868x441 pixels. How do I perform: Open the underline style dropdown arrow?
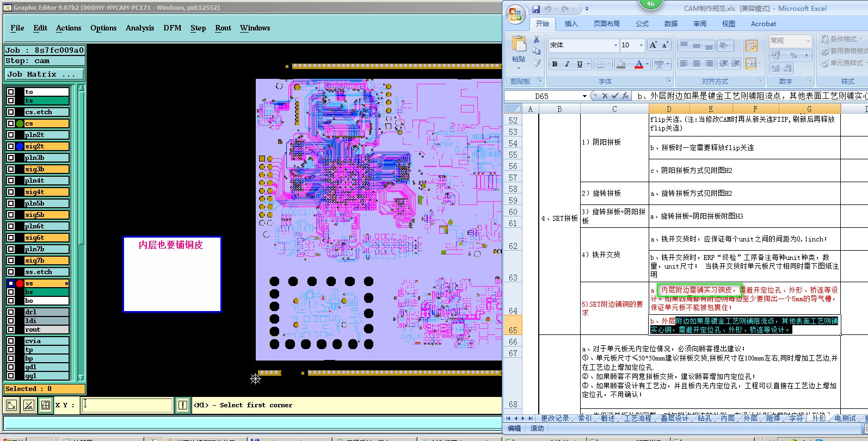click(588, 64)
